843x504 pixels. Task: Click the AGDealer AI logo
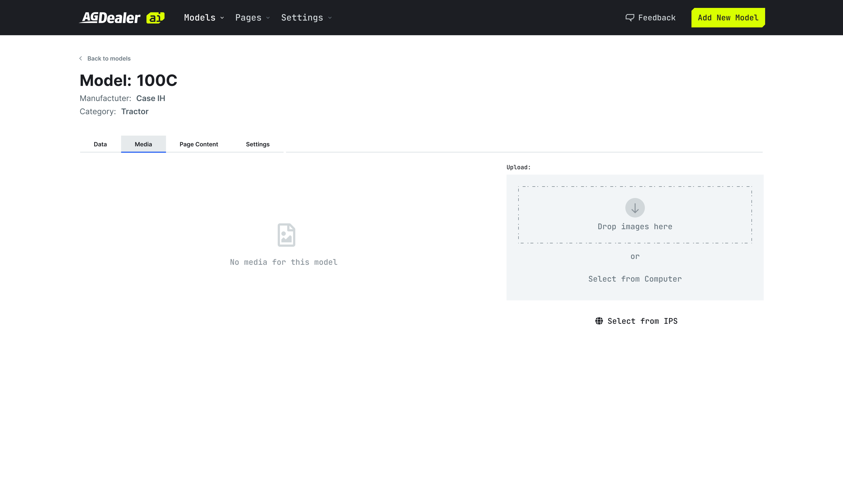(x=110, y=18)
